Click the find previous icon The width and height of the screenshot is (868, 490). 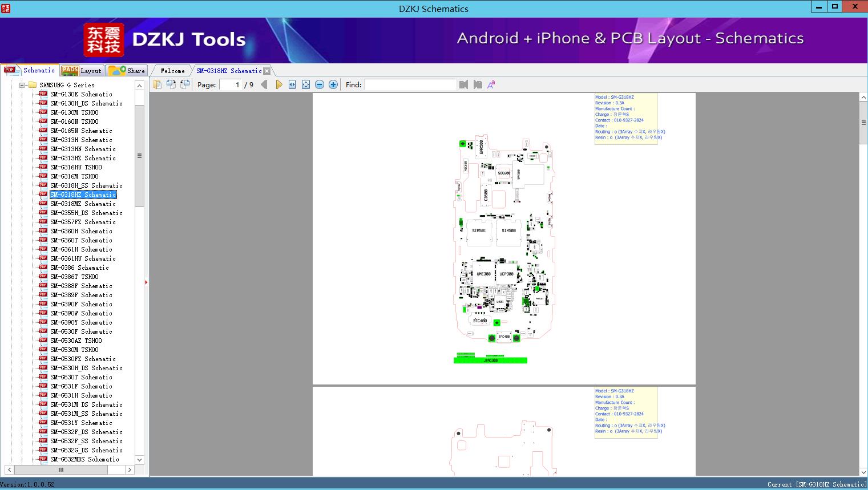[x=463, y=84]
